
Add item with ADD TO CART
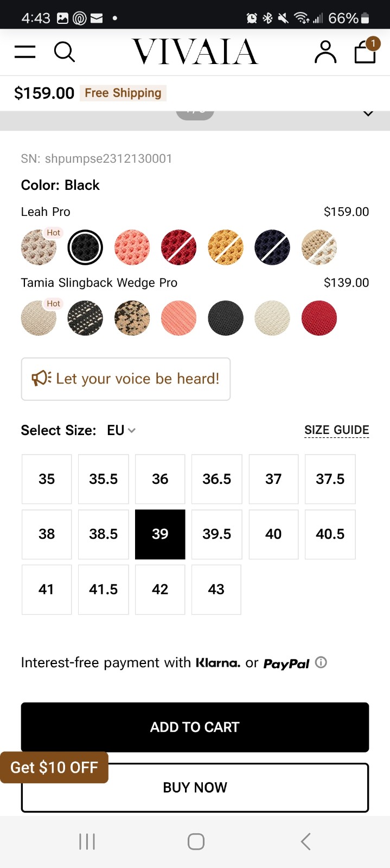click(x=195, y=727)
